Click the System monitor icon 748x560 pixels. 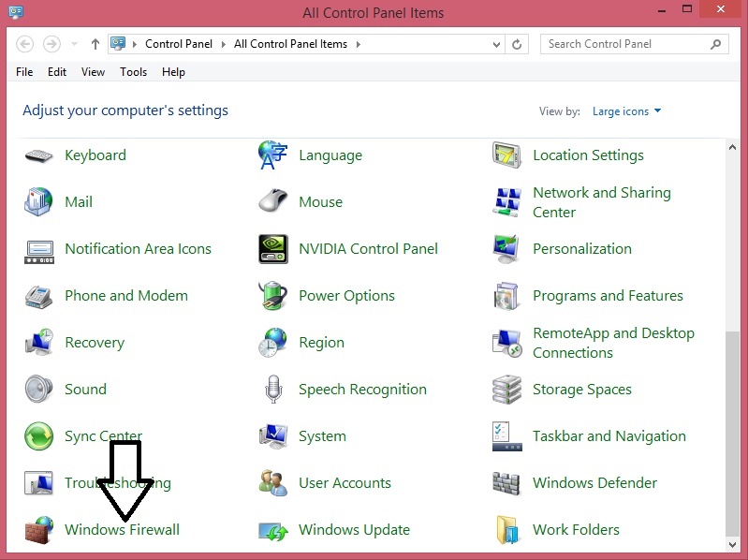273,436
